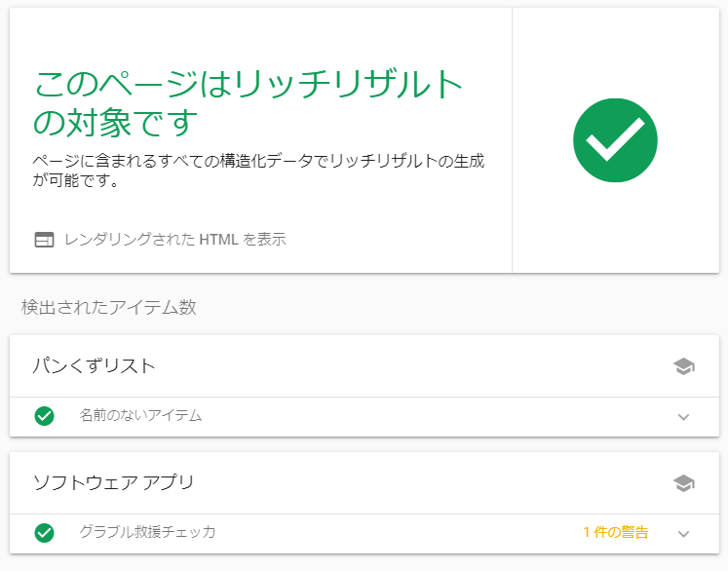Expand the グラブル救援チェッカ chevron

coord(683,534)
